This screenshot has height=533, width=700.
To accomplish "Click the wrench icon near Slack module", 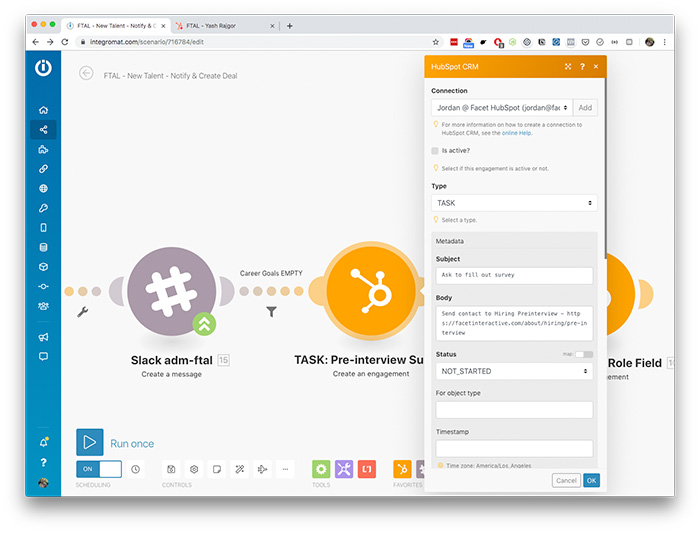I will [x=83, y=312].
